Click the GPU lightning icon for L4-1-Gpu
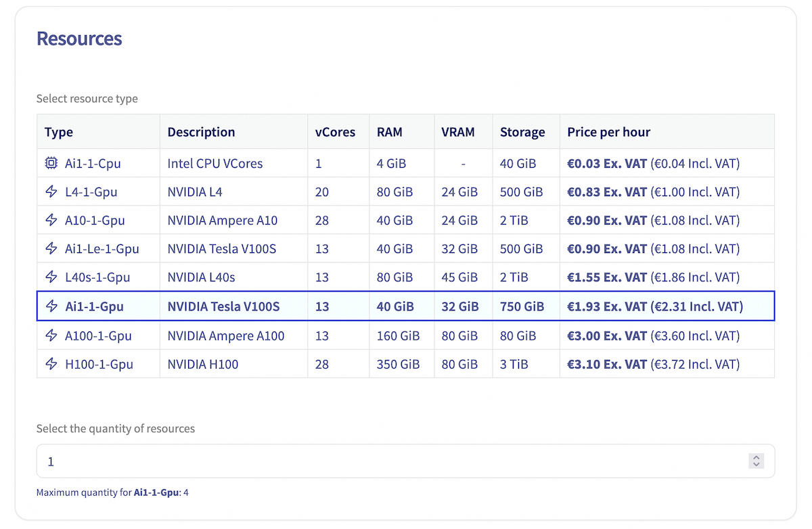 click(51, 191)
